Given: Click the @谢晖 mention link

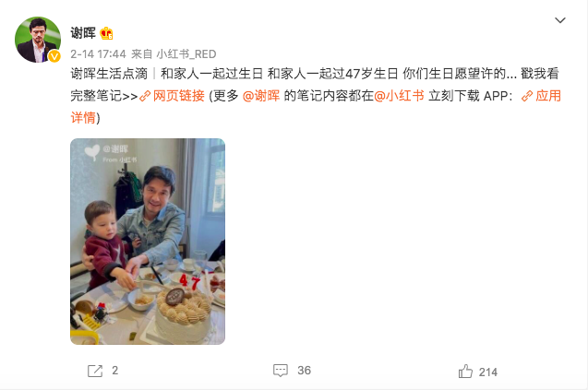Looking at the screenshot, I should (x=261, y=96).
